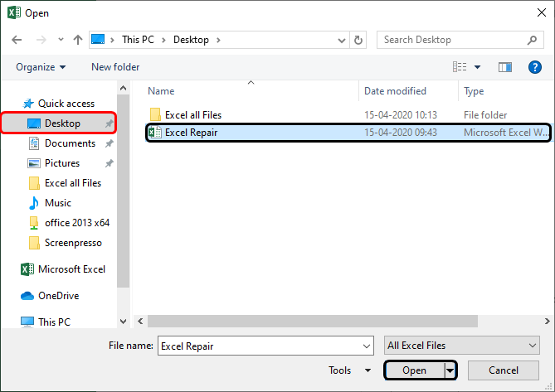This screenshot has width=555, height=392.
Task: Open All Excel Files type filter
Action: 461,346
